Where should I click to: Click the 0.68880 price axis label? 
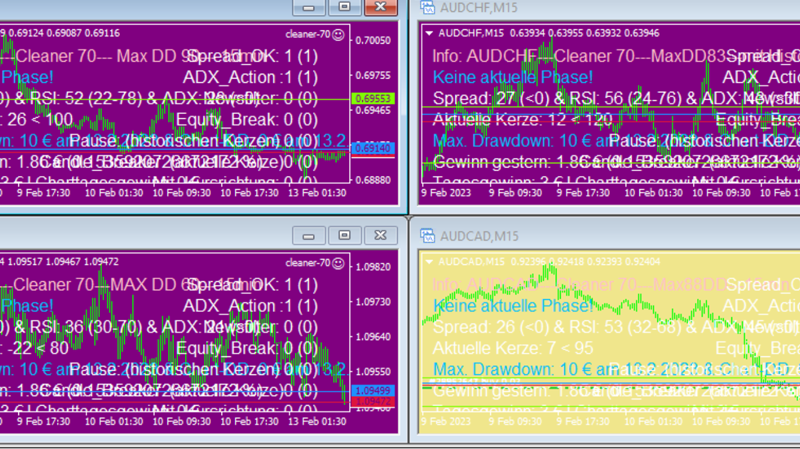point(373,180)
